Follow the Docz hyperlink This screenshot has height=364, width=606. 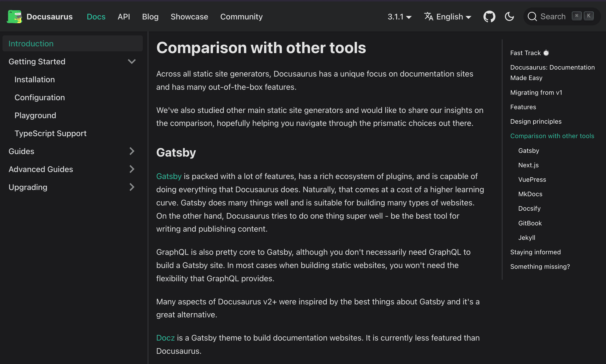165,338
